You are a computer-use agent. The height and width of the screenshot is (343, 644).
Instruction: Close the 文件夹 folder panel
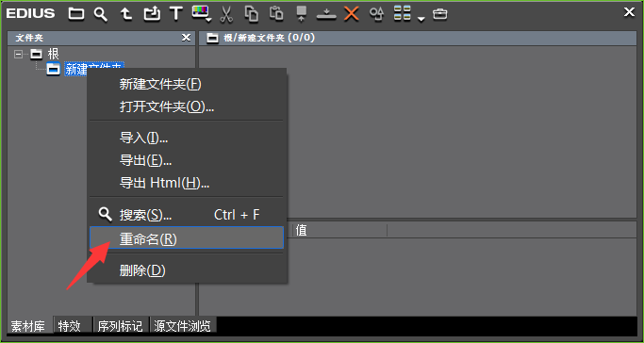tap(186, 38)
